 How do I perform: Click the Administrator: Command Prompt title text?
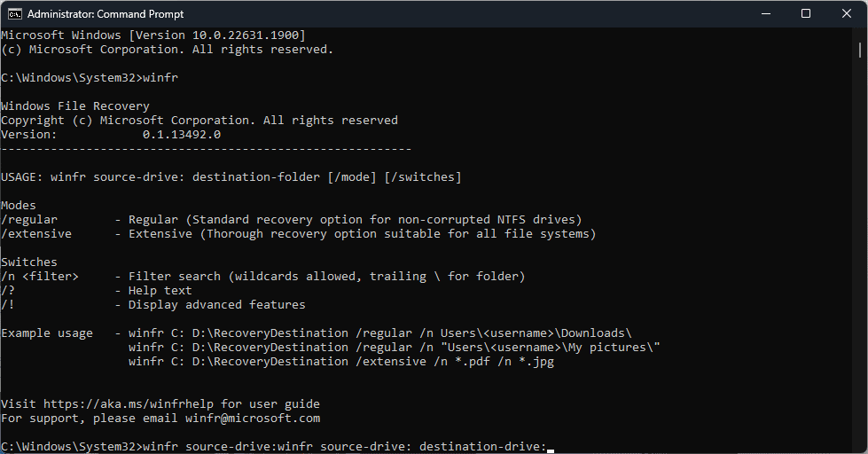[x=106, y=14]
